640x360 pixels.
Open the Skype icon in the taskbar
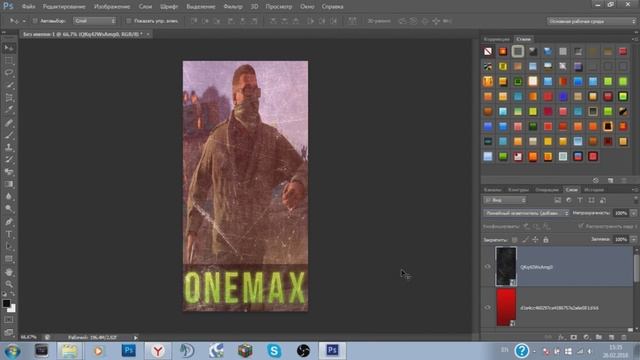click(274, 350)
